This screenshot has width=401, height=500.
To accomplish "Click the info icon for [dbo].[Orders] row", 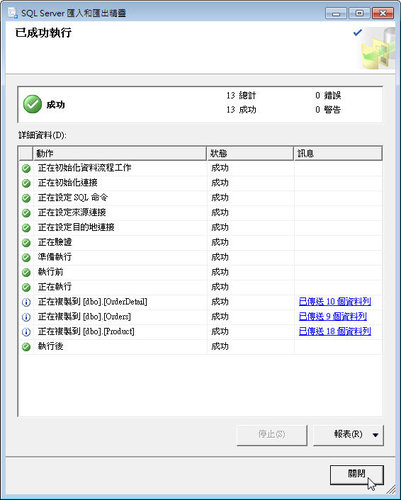I will tap(26, 317).
